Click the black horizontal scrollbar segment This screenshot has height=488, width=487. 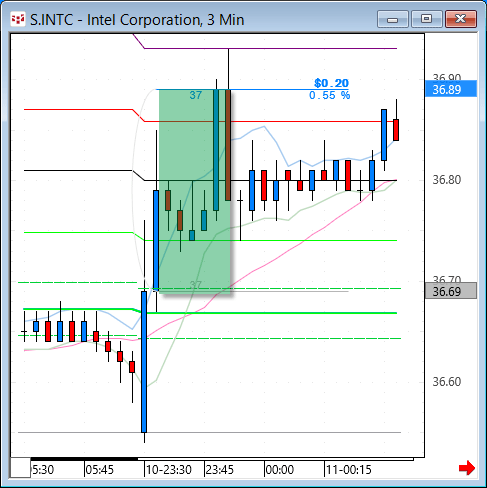[84, 459]
